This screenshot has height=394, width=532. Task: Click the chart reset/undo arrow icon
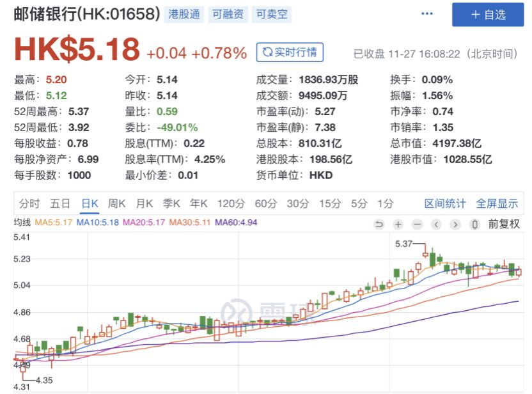click(x=379, y=225)
